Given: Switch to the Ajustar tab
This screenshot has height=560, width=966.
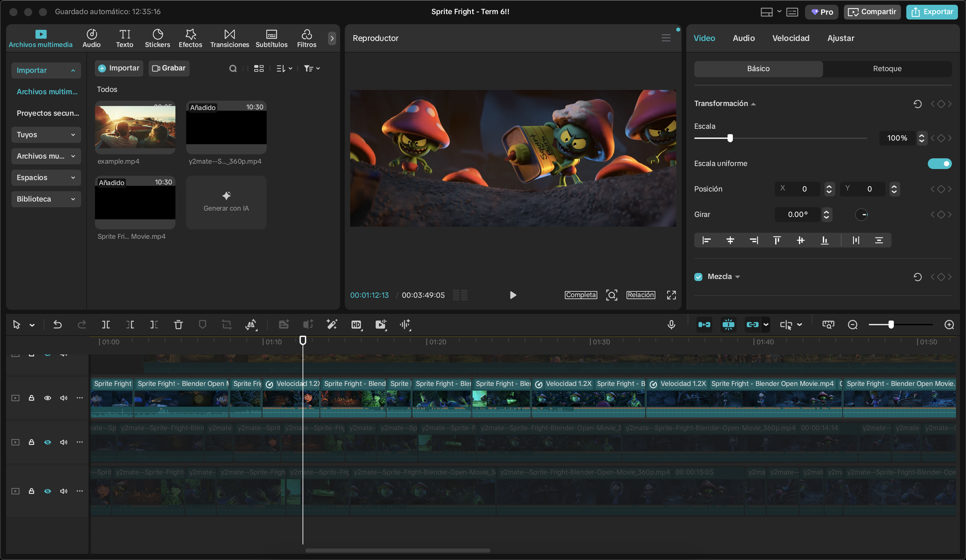Looking at the screenshot, I should 840,38.
